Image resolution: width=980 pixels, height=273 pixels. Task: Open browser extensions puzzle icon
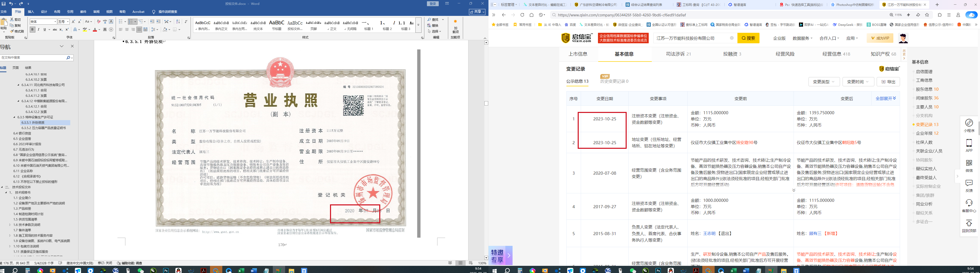click(940, 15)
